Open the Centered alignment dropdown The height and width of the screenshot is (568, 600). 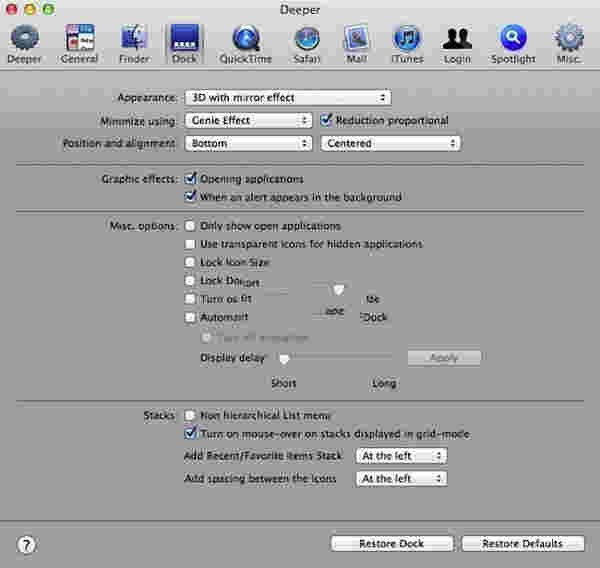click(x=391, y=143)
